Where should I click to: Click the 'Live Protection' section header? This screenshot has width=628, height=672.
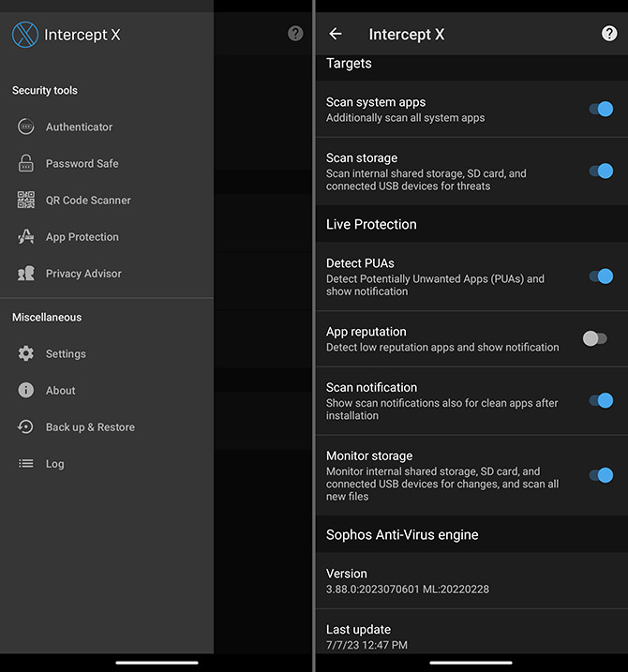pos(371,224)
